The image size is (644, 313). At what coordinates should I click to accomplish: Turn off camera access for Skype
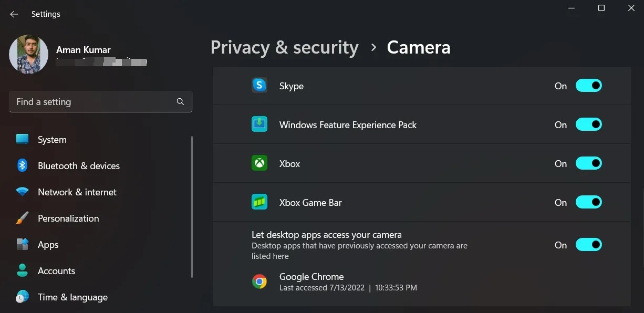pyautogui.click(x=589, y=85)
